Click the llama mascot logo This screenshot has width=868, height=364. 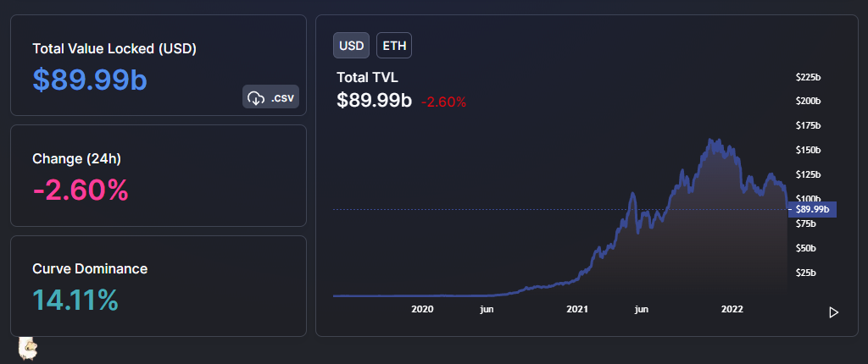pos(30,348)
